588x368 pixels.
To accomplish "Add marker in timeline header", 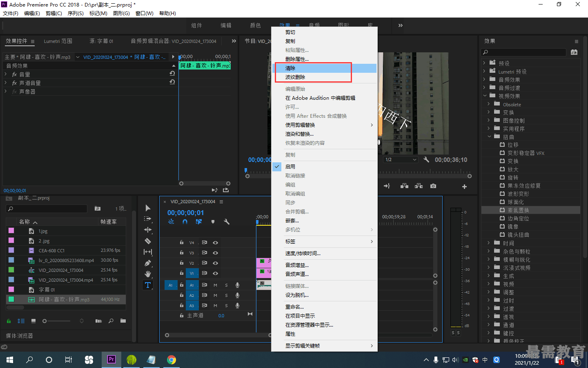I will 213,222.
